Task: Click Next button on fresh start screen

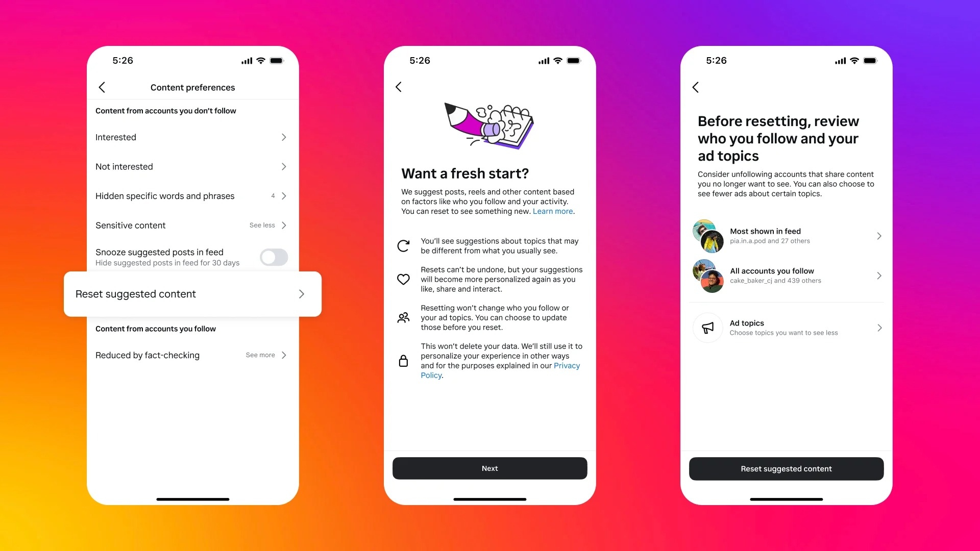Action: pyautogui.click(x=489, y=468)
